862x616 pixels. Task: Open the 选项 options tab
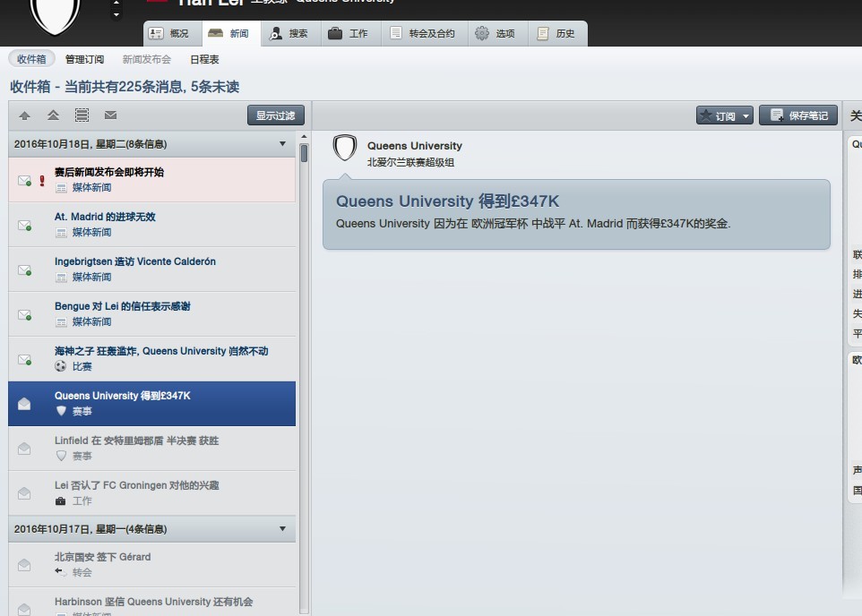pyautogui.click(x=497, y=33)
